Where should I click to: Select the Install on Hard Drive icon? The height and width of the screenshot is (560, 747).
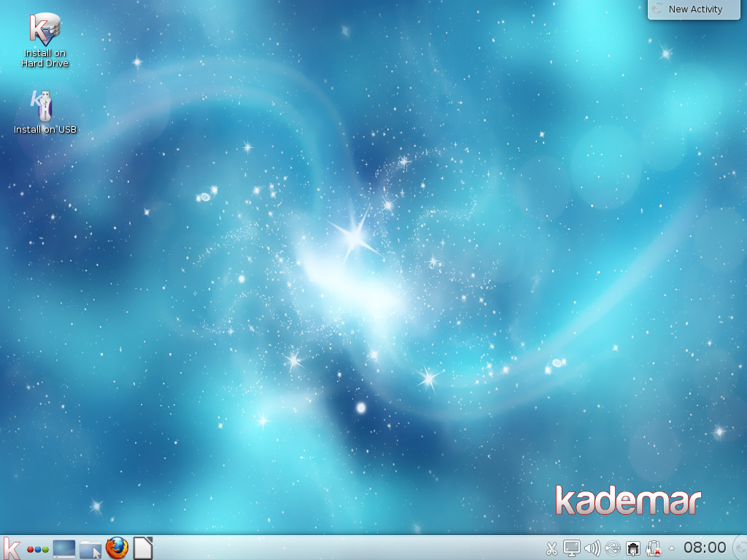tap(45, 29)
